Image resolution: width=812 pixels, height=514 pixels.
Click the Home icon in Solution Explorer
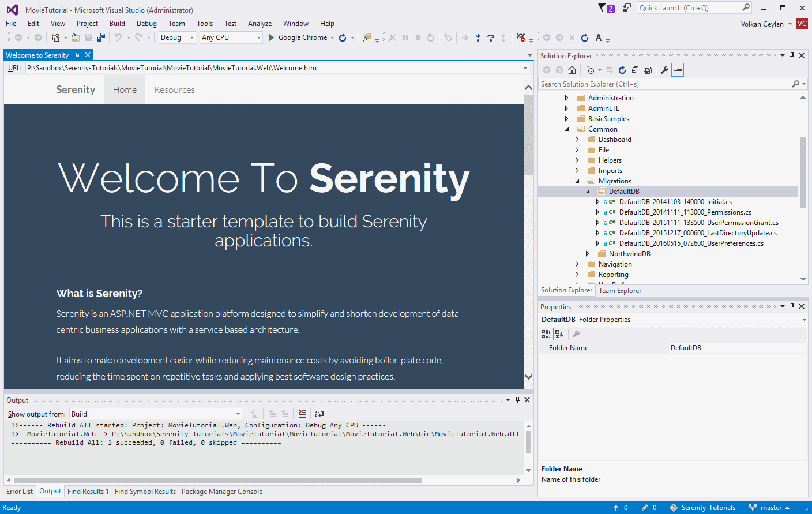tap(572, 70)
